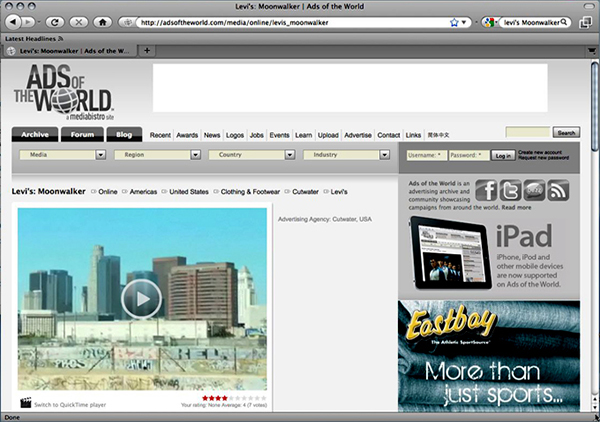Select the Levi's: Moonwalker browser tab
600x422 pixels.
coord(70,51)
